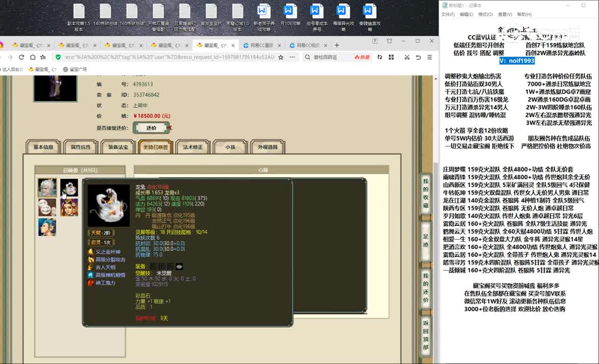Open WPS document 新老孩子养成攻略
599x364 pixels.
[x=264, y=17]
